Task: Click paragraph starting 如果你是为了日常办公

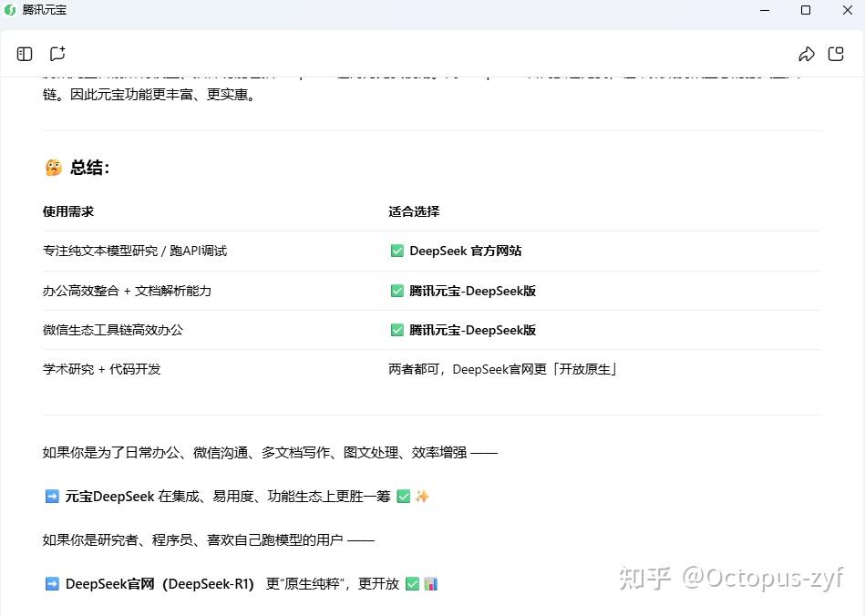Action: point(270,453)
